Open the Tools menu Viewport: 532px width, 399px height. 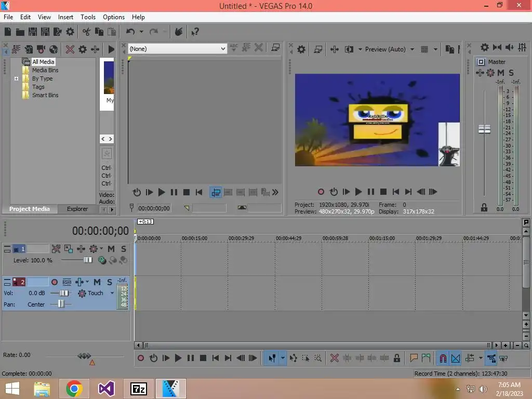coord(88,17)
